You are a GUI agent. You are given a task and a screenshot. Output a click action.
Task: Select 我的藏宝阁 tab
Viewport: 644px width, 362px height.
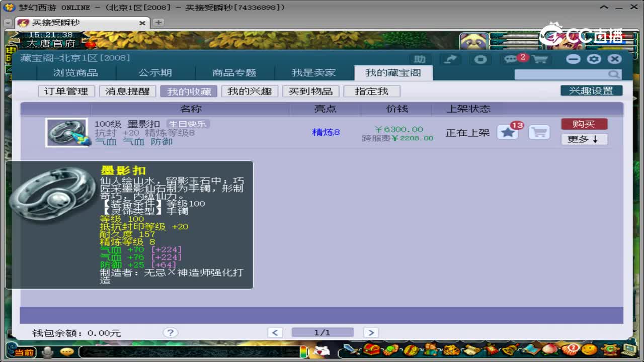[x=393, y=73]
